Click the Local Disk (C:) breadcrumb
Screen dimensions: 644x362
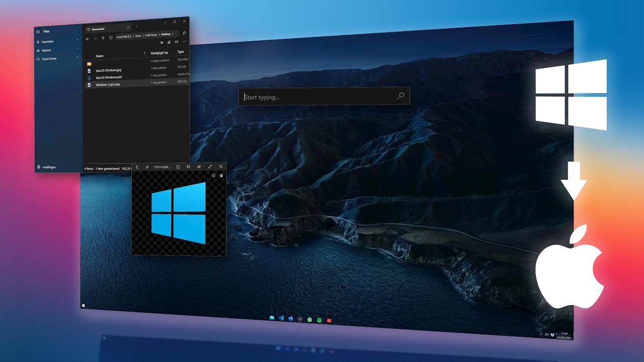(123, 37)
